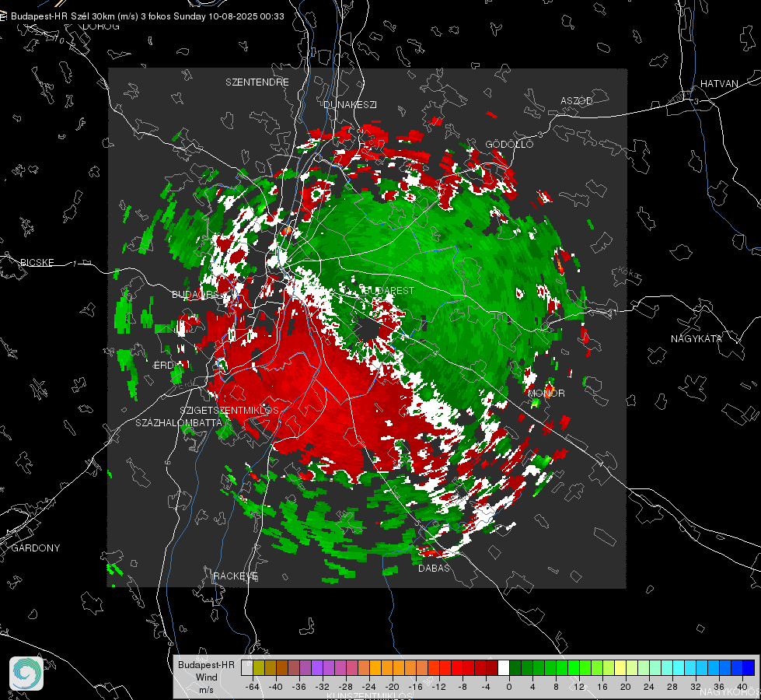This screenshot has width=761, height=700.
Task: Click the SZIGETSZENTMIKLÓS town label
Action: [229, 411]
